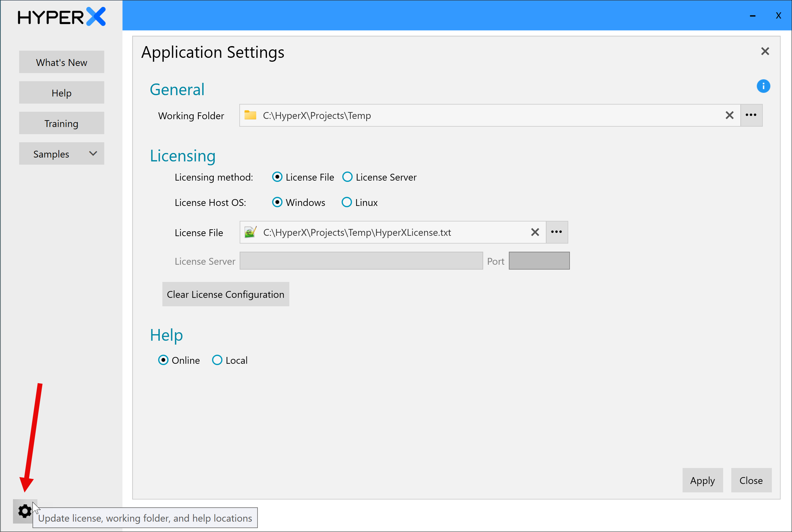Click the HyperX logo
This screenshot has height=532, width=792.
tap(62, 17)
